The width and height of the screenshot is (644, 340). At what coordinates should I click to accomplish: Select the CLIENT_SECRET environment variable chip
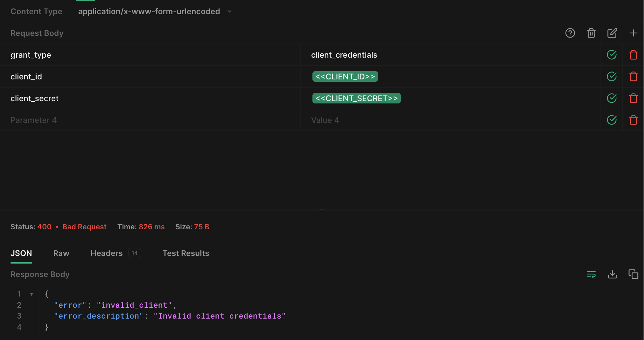pos(356,98)
